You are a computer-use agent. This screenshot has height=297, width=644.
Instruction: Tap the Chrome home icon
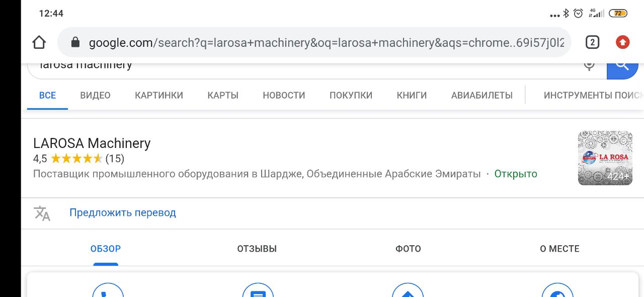click(x=39, y=43)
